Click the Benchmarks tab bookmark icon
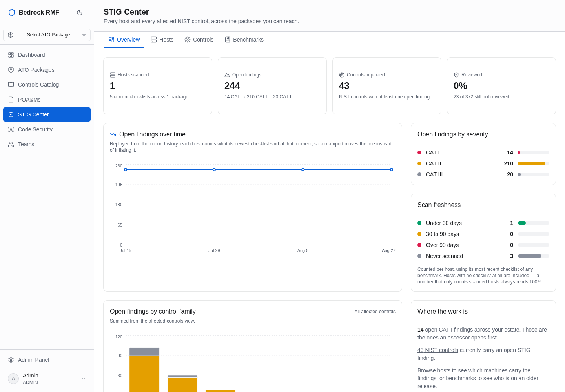 [x=228, y=40]
